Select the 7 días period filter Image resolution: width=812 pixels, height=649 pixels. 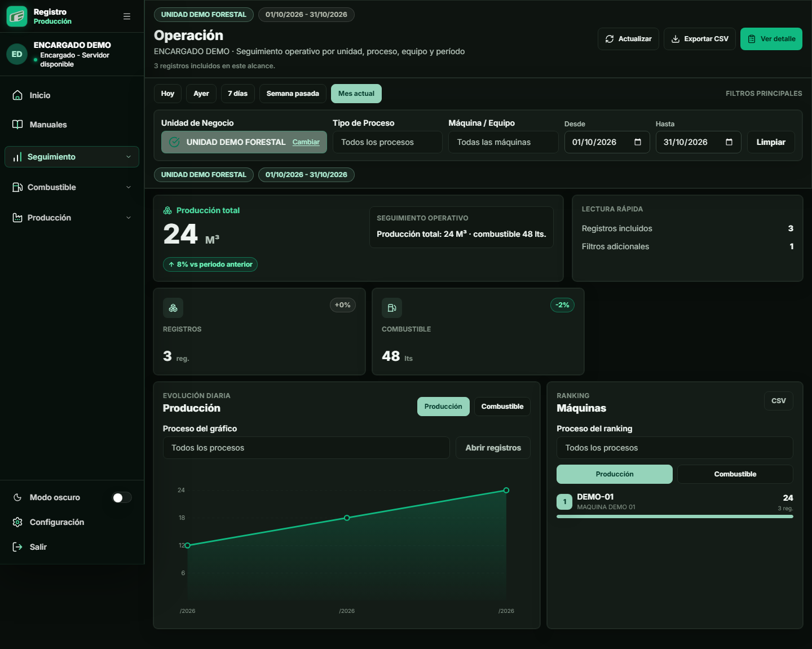tap(238, 94)
